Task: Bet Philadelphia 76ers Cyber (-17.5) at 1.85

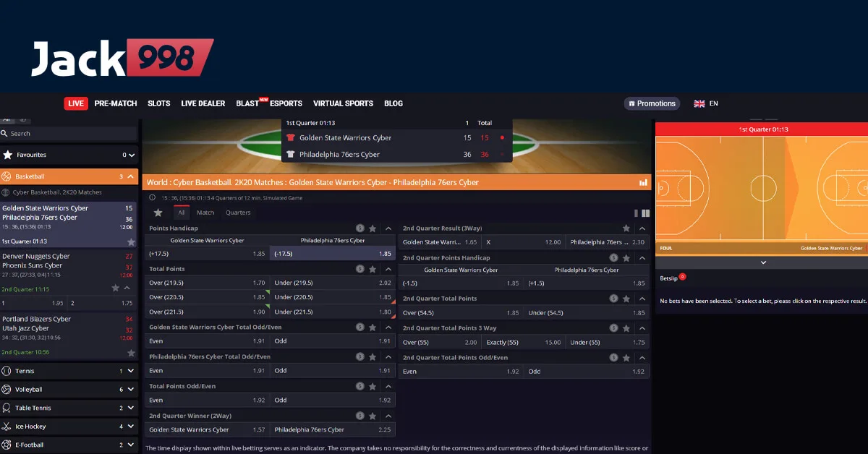Action: (333, 254)
